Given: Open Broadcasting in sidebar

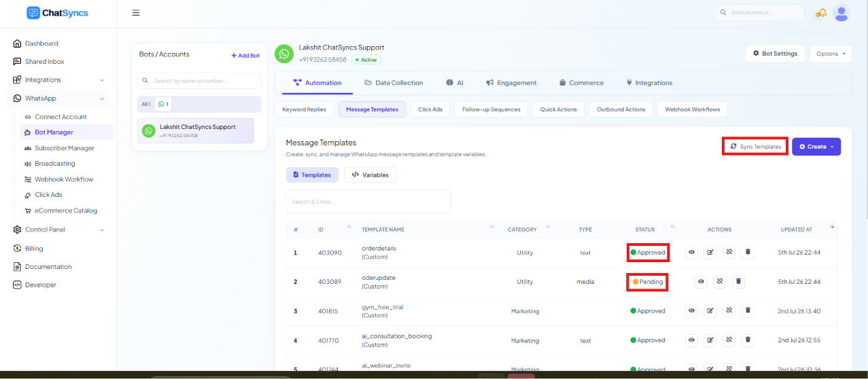Looking at the screenshot, I should 54,164.
